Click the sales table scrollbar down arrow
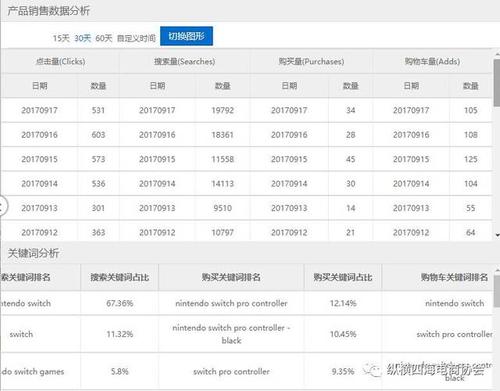 (x=497, y=235)
